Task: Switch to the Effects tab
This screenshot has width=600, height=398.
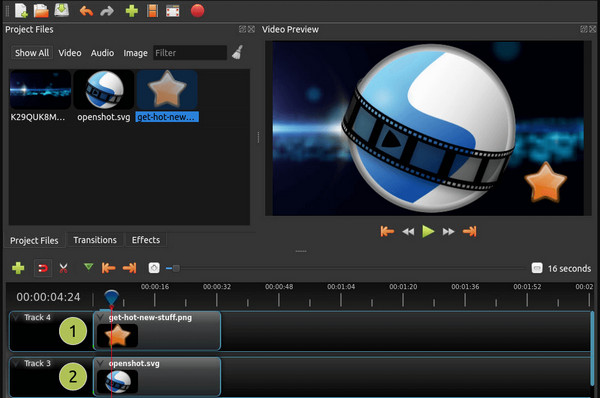Action: 146,240
